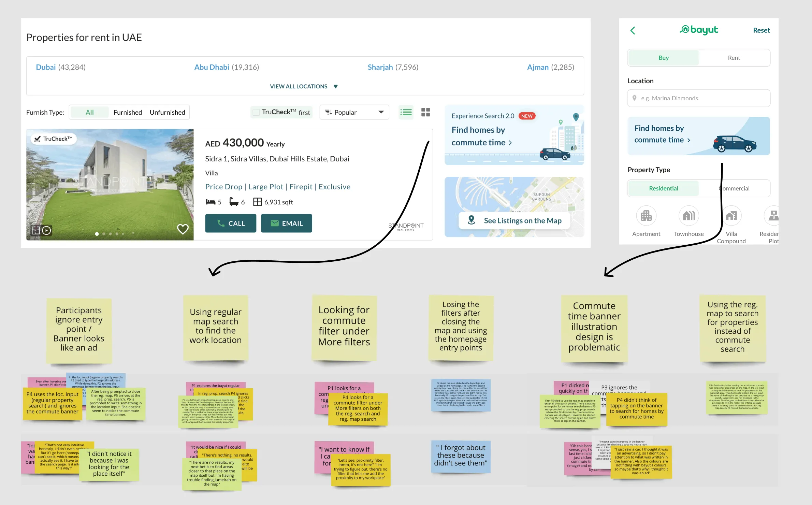Select the Residential property category
The height and width of the screenshot is (505, 812).
pyautogui.click(x=663, y=188)
